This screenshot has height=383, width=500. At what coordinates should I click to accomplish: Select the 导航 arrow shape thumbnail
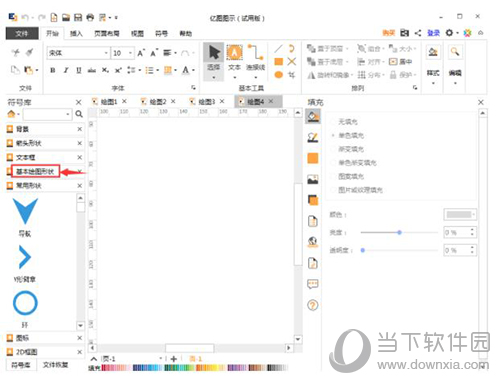click(x=25, y=212)
